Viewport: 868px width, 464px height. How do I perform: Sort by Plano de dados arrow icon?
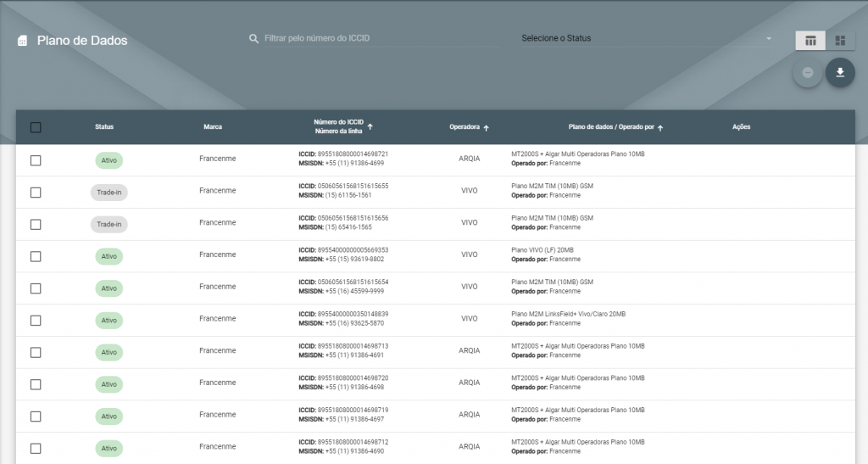click(x=660, y=128)
